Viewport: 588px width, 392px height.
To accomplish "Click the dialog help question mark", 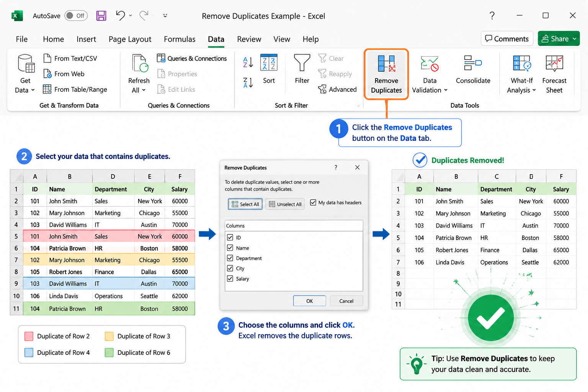I will click(336, 167).
